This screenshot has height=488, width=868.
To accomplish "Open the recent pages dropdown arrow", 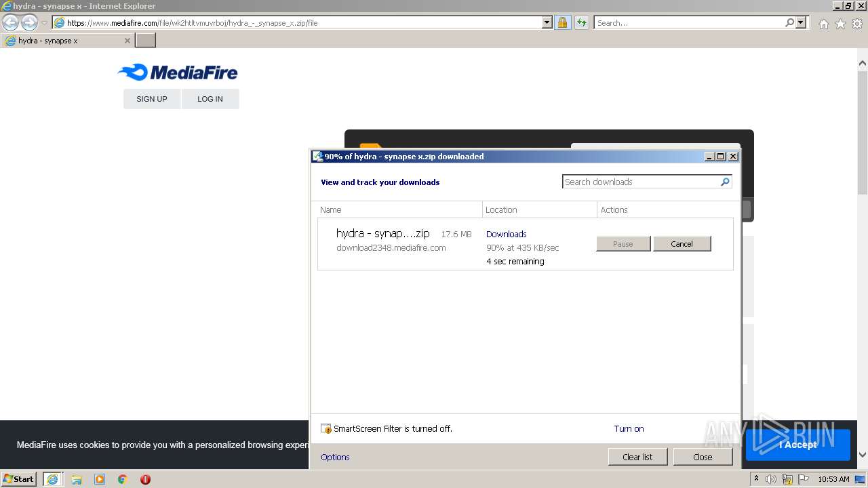I will click(44, 22).
